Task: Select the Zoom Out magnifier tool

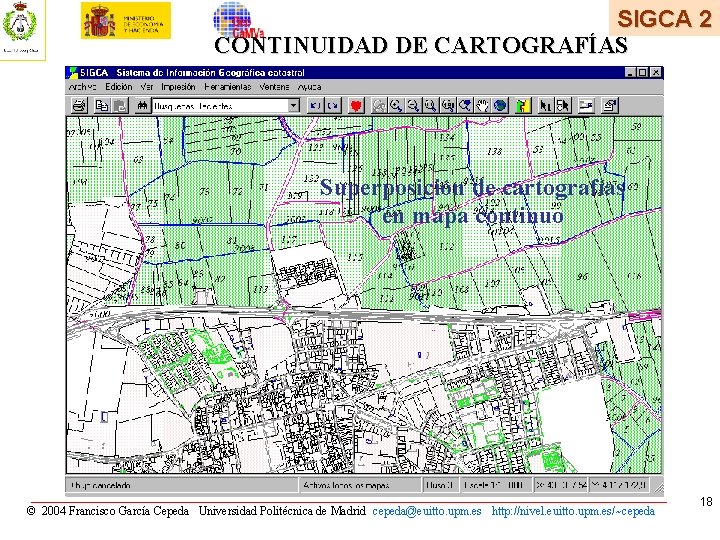Action: (413, 106)
